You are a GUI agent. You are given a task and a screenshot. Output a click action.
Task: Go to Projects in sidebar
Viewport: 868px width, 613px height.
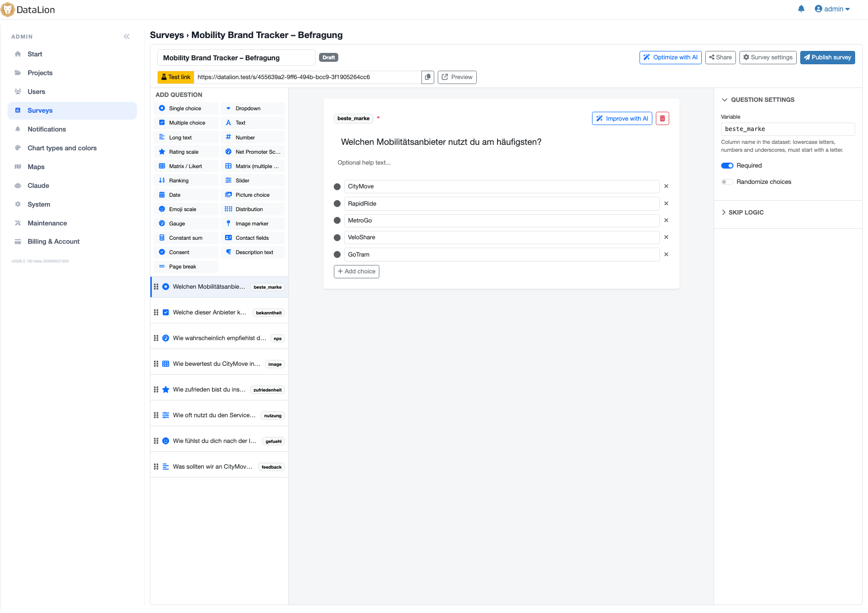coord(72,73)
